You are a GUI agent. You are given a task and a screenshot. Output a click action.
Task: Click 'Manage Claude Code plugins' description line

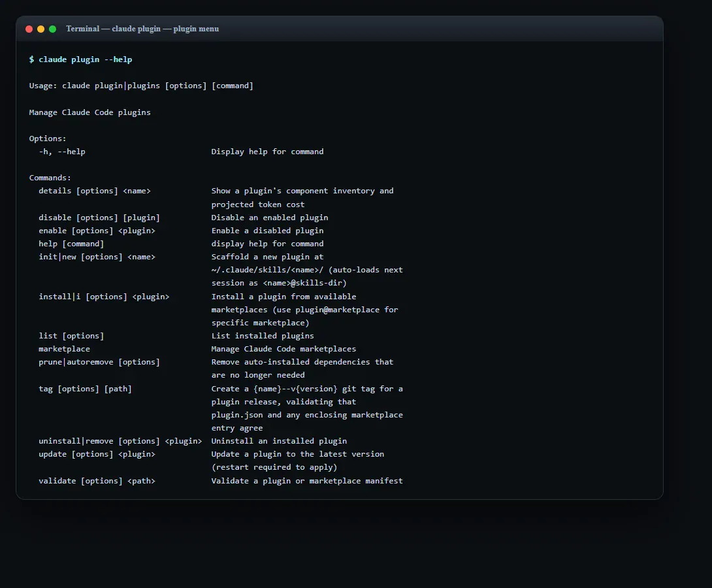(90, 112)
